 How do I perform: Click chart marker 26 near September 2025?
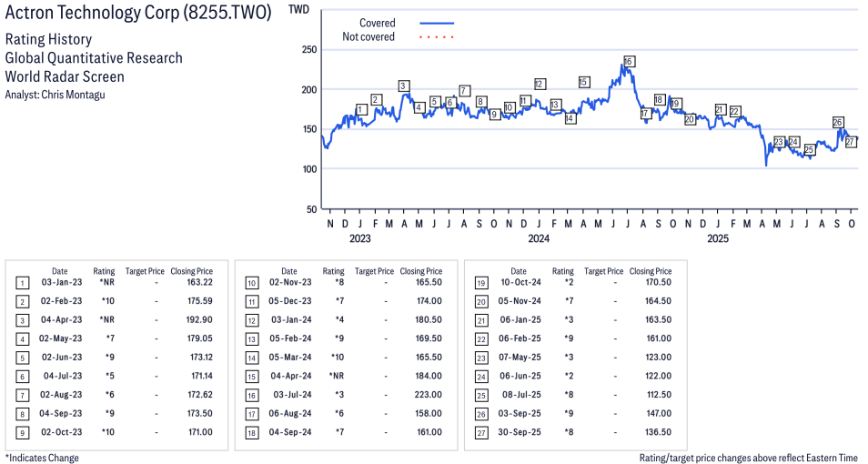(838, 122)
